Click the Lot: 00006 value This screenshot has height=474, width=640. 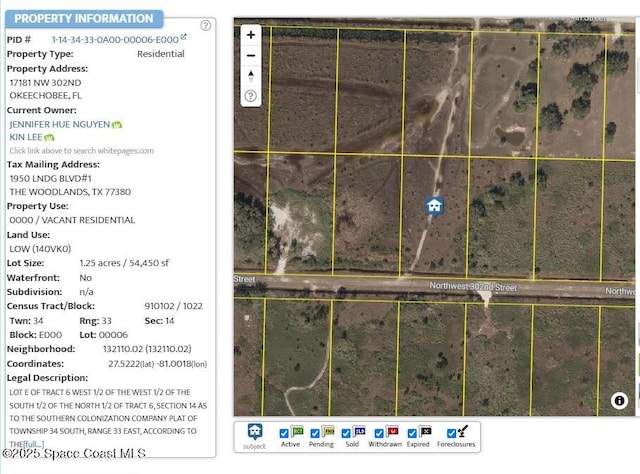tap(104, 335)
